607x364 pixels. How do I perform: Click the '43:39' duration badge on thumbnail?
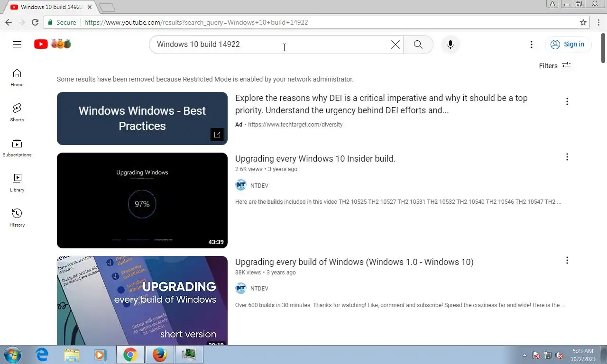(216, 242)
